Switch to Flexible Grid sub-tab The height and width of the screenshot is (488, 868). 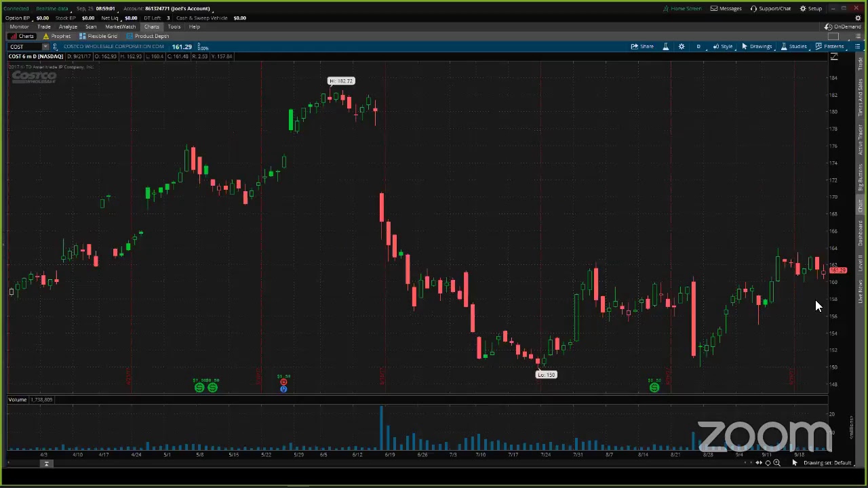pos(98,36)
